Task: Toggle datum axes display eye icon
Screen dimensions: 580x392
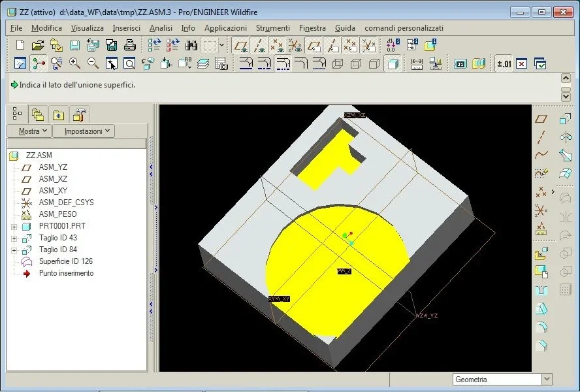Action: [x=259, y=46]
